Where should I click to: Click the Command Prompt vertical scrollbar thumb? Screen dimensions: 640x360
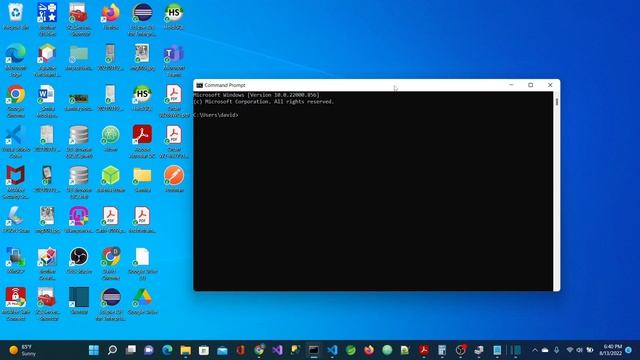click(557, 101)
